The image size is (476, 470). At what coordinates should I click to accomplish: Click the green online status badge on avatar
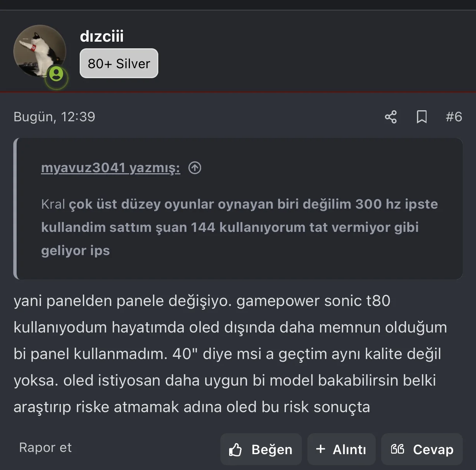click(x=56, y=74)
